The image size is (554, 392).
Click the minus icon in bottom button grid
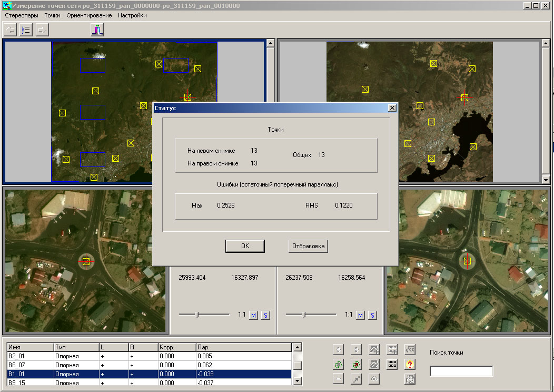(339, 379)
